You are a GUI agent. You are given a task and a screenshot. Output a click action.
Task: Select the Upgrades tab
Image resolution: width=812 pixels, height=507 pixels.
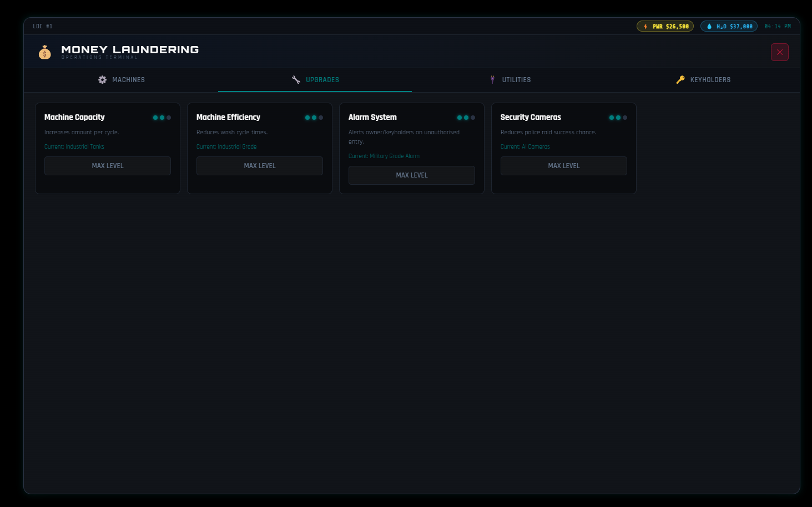[315, 80]
